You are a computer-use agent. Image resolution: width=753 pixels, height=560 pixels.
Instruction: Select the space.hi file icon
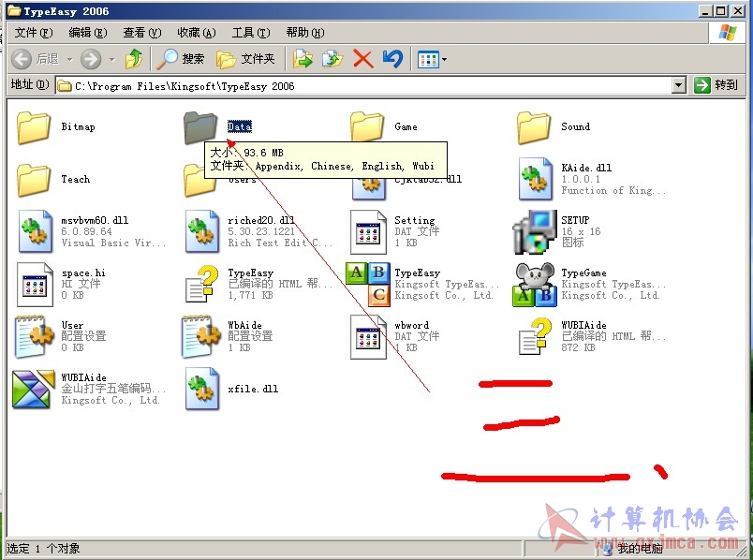[35, 285]
